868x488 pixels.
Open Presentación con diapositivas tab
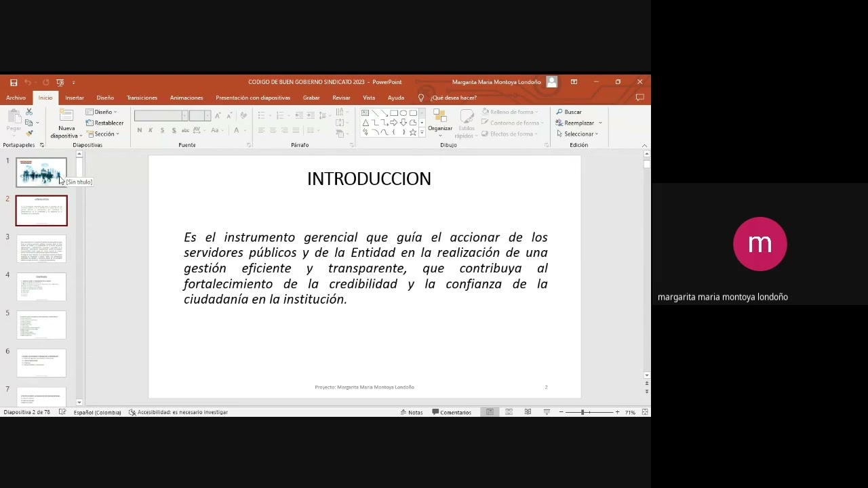click(x=253, y=98)
